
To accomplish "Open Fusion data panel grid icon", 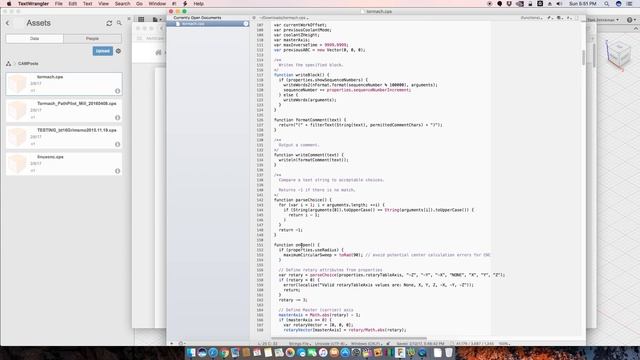I will pyautogui.click(x=141, y=19).
